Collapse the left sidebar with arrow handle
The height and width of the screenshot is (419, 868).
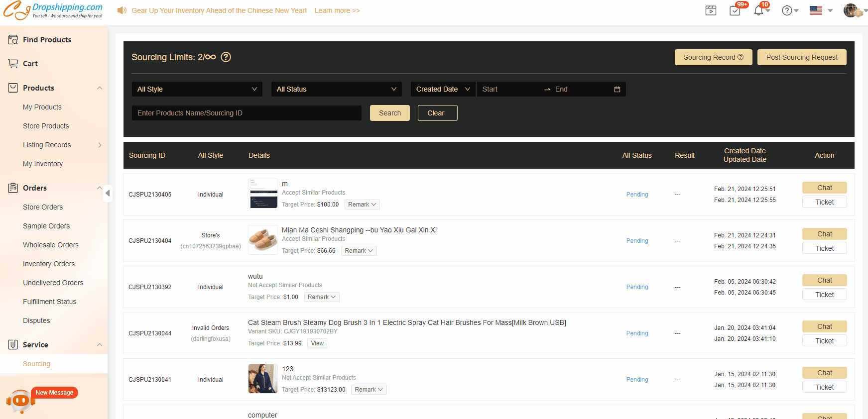(108, 193)
